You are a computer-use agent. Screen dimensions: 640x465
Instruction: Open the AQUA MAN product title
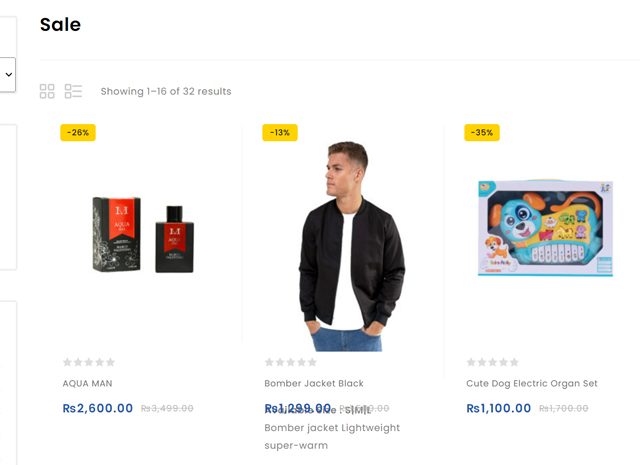[88, 383]
